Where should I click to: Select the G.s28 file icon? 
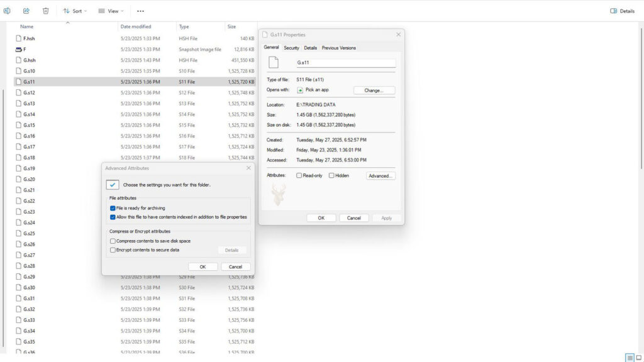[18, 266]
